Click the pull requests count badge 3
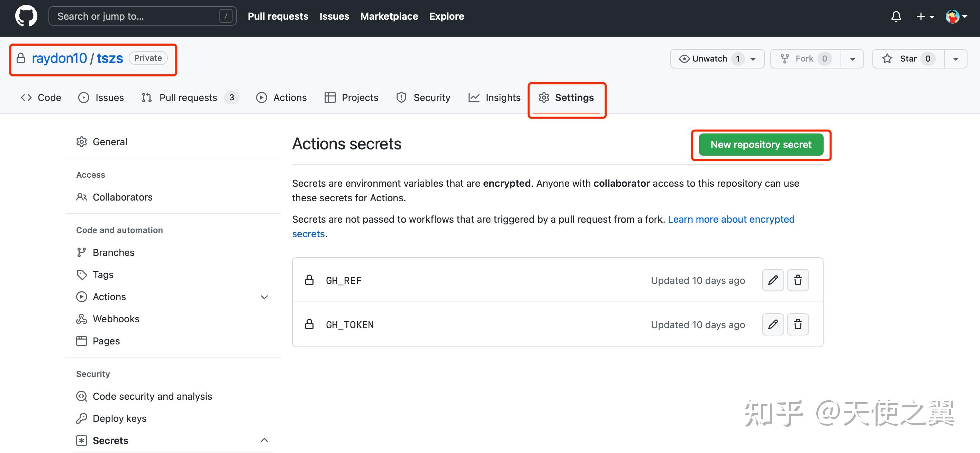Viewport: 980px width, 453px height. [231, 97]
